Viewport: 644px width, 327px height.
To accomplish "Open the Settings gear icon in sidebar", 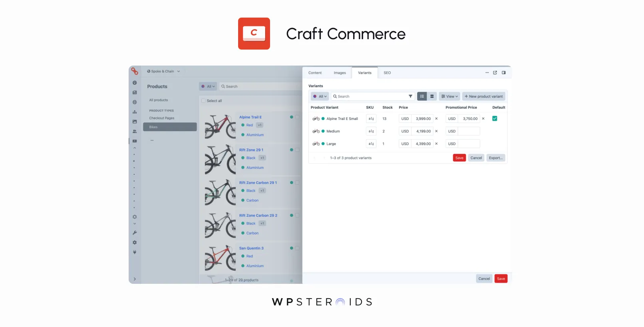I will [x=135, y=242].
